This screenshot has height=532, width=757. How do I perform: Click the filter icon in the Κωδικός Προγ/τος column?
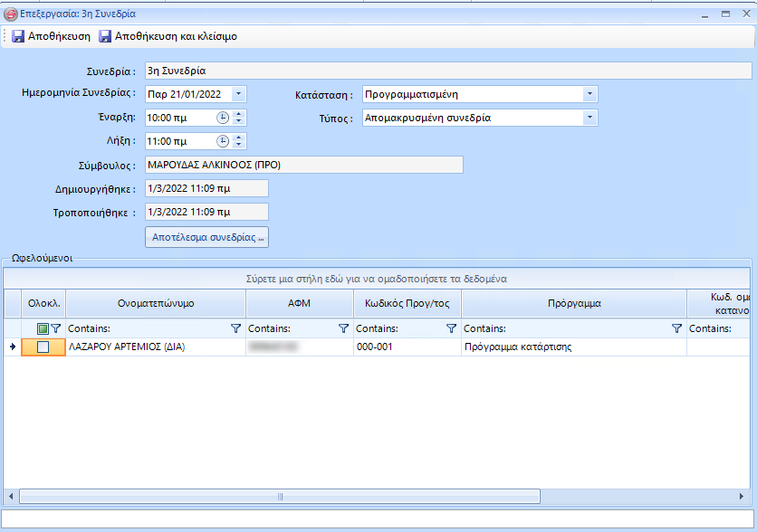(x=452, y=328)
